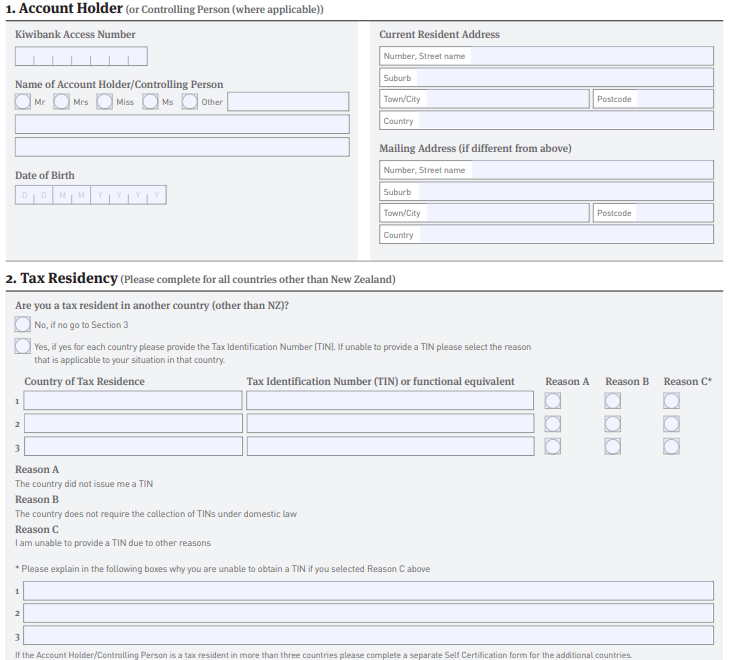Image resolution: width=739 pixels, height=660 pixels.
Task: Click Mailing Address Country field
Action: (x=546, y=235)
